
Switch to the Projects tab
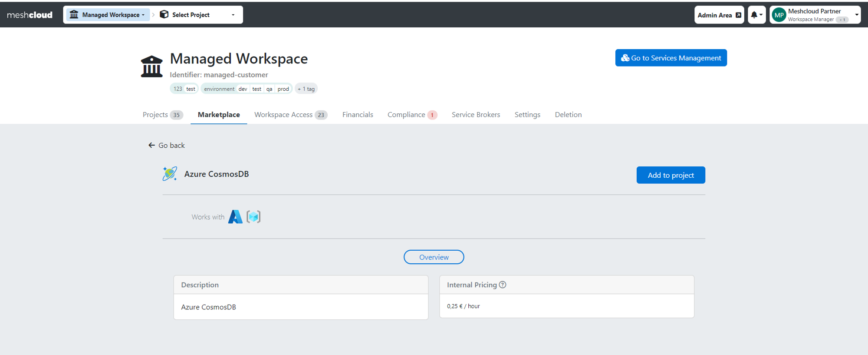(163, 115)
